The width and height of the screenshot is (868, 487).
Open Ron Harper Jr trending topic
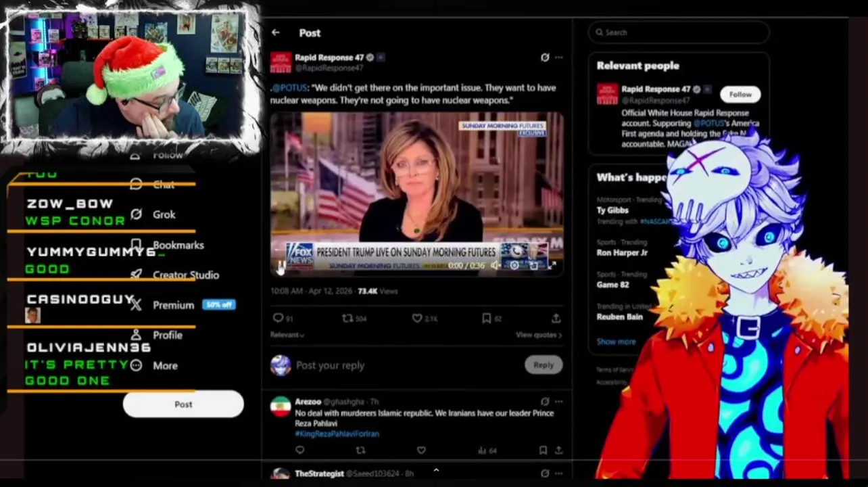622,252
